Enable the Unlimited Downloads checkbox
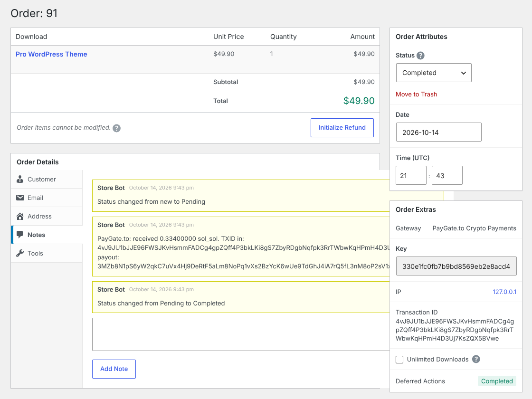Viewport: 532px width, 399px height. pos(399,359)
